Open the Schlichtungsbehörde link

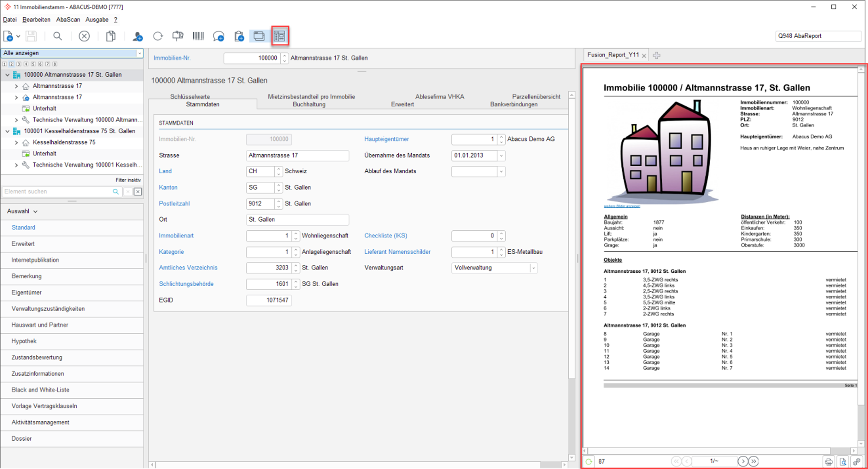coord(186,284)
